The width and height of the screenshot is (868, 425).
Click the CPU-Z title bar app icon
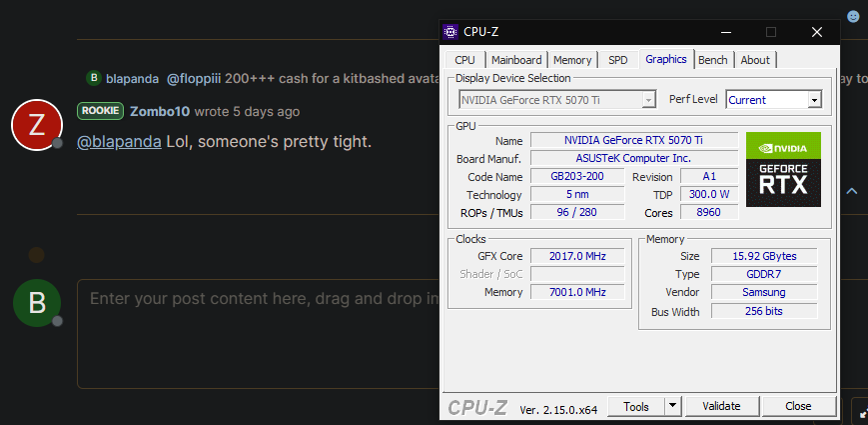coord(450,32)
